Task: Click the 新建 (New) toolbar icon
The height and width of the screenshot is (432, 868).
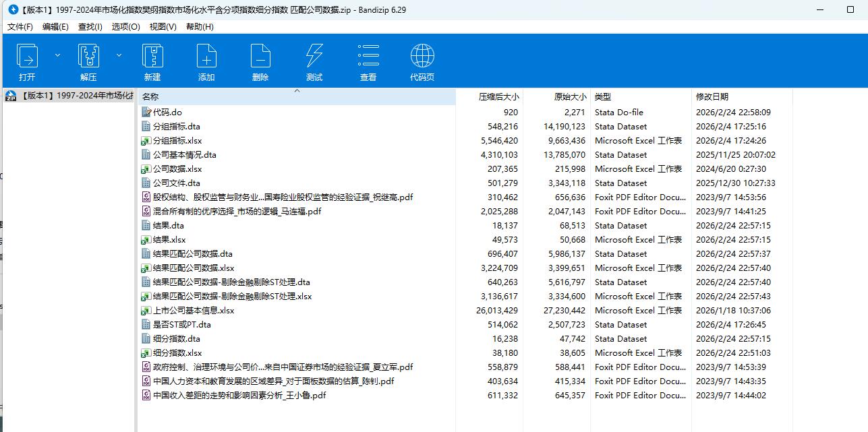Action: (x=152, y=55)
